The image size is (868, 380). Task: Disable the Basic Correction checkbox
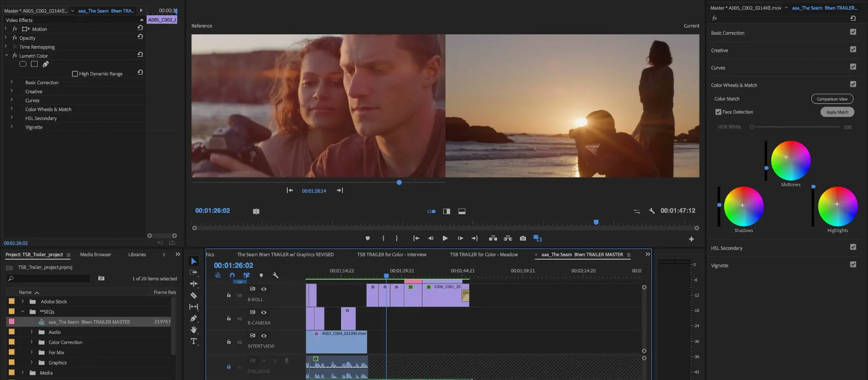coord(853,32)
